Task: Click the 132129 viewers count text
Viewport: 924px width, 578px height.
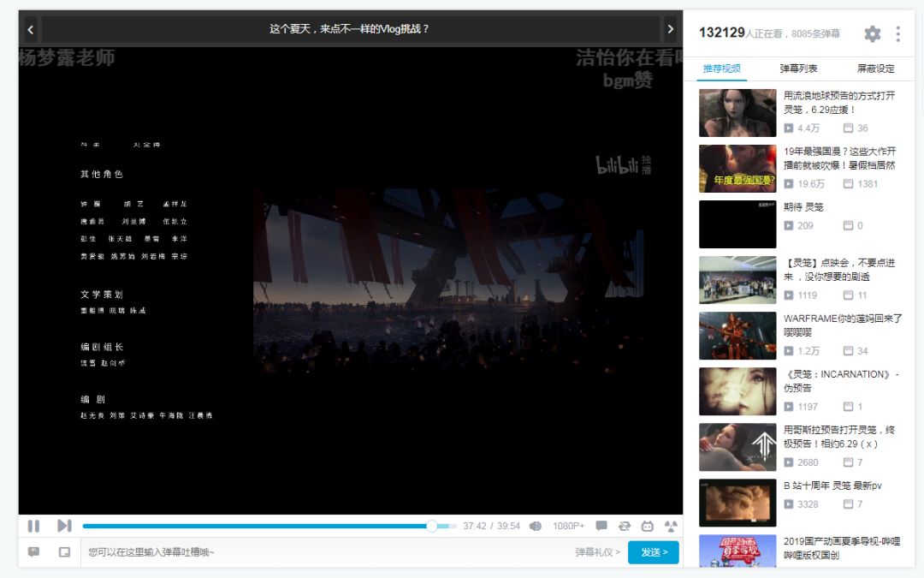Action: pyautogui.click(x=722, y=33)
